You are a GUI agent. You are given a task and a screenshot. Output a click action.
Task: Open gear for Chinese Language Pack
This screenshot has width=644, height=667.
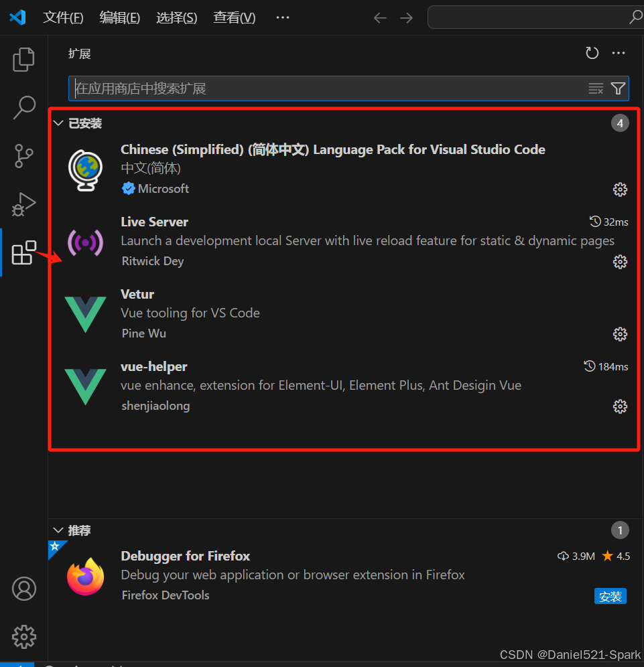pyautogui.click(x=620, y=190)
